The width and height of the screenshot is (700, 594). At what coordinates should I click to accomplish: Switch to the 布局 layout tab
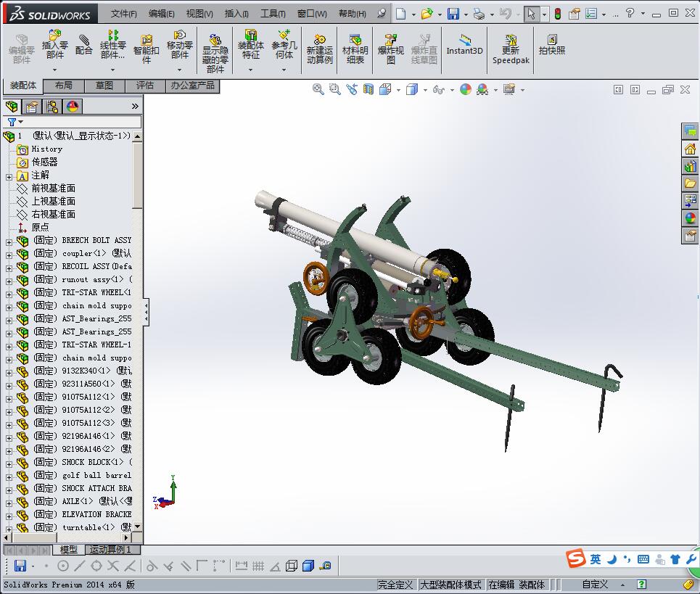(x=63, y=86)
